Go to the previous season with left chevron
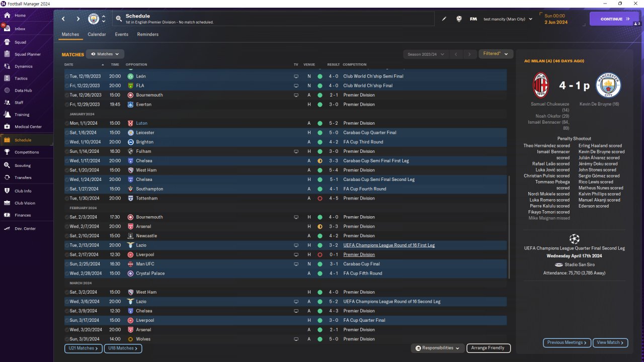Viewport: 644px width, 362px height. pyautogui.click(x=456, y=54)
